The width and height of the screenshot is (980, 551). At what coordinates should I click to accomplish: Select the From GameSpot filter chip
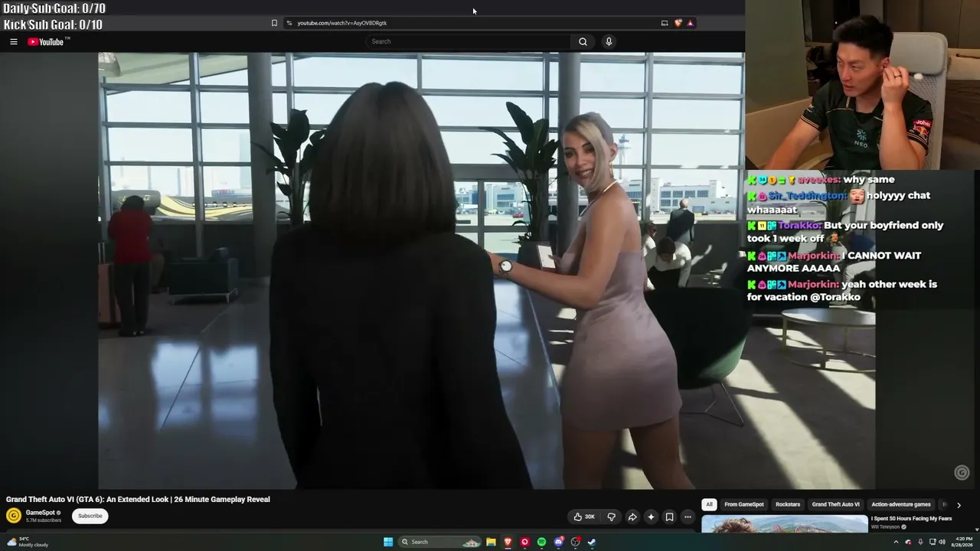pos(744,505)
